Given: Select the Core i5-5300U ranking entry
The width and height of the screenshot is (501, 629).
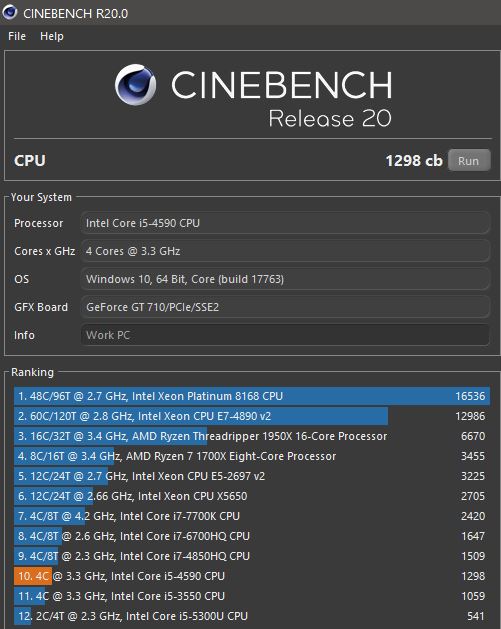Looking at the screenshot, I should click(252, 616).
